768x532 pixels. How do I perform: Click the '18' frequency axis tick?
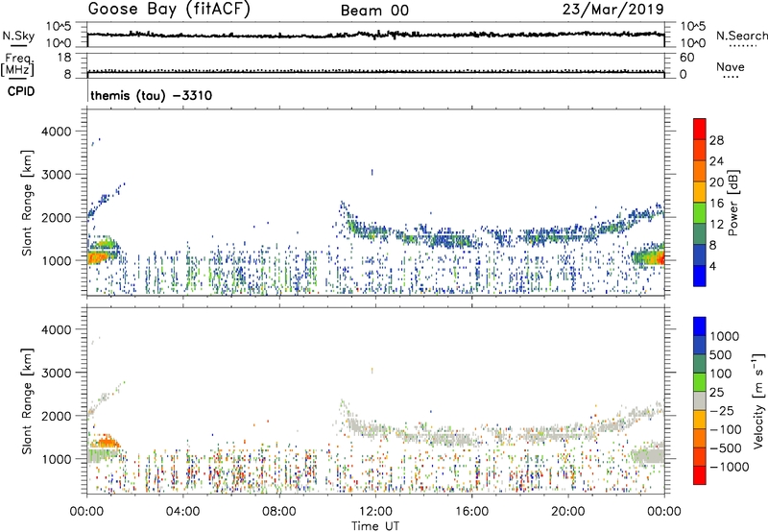[x=63, y=58]
